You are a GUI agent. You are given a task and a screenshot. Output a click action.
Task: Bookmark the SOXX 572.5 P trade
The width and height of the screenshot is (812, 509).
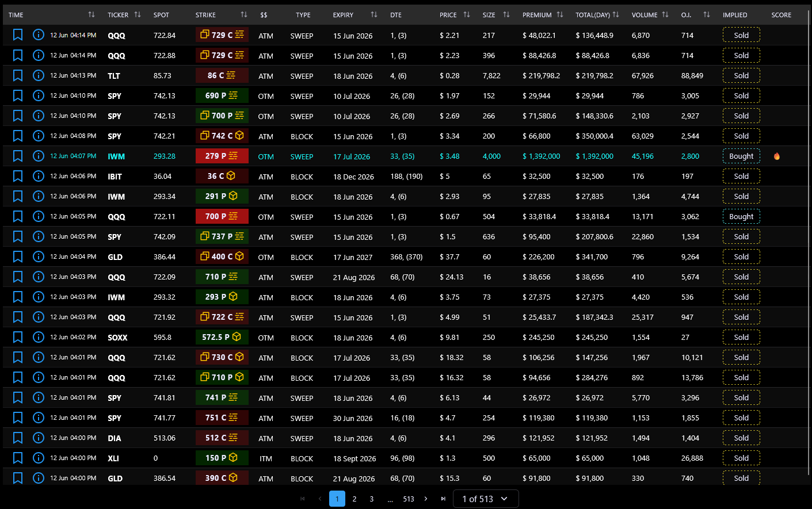pos(18,337)
